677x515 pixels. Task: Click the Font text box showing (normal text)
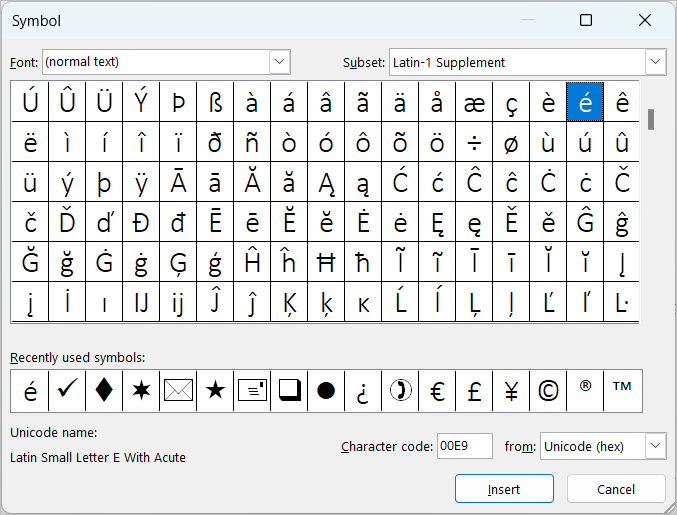tap(156, 62)
